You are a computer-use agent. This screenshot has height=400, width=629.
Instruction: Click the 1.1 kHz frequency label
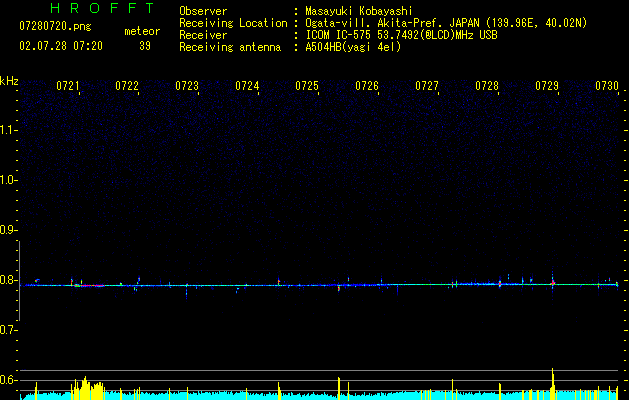8,130
